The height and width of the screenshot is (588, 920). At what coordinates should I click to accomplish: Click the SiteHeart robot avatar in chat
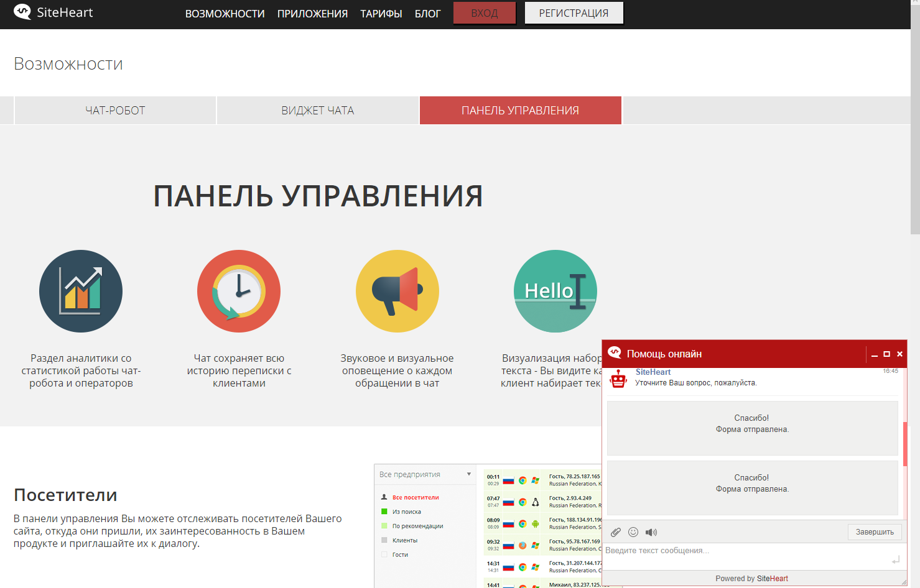tap(618, 377)
